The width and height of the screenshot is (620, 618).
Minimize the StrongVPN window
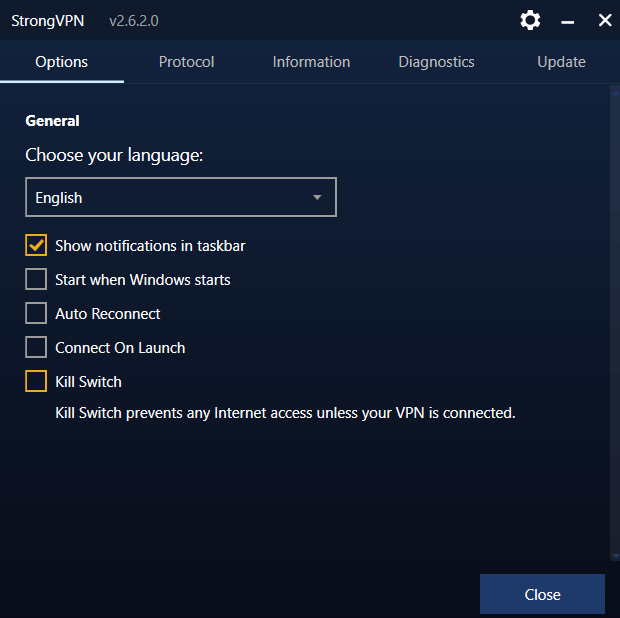(567, 22)
